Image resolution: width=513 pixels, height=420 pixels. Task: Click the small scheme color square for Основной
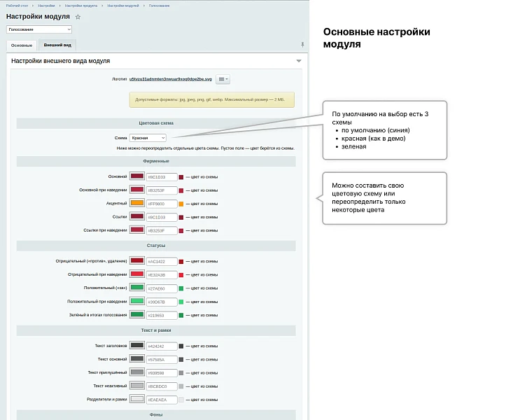pos(181,177)
